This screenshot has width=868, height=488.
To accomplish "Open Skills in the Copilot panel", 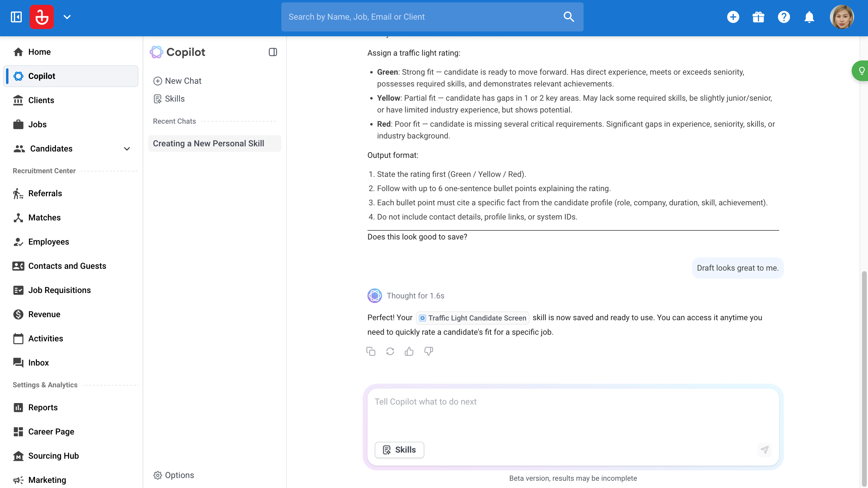I will (169, 99).
